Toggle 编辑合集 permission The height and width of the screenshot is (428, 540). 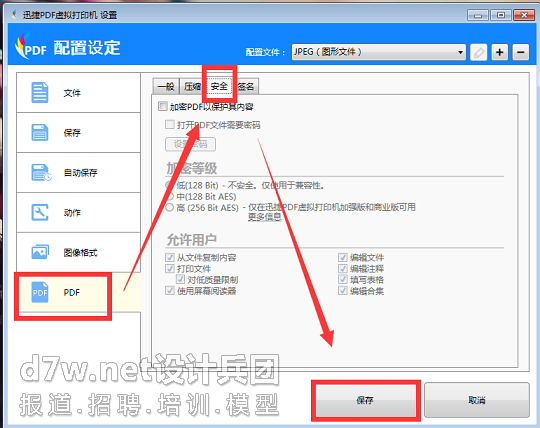pos(342,291)
